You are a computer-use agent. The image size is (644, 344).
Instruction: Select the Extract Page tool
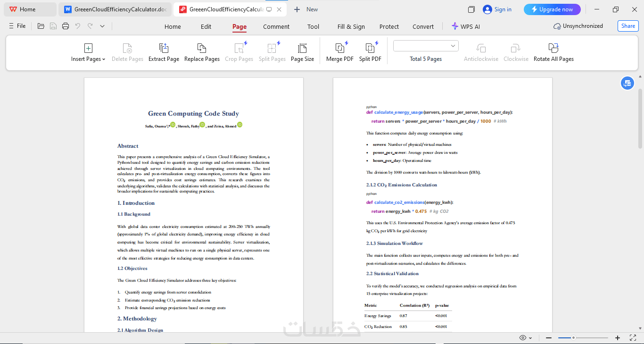click(x=164, y=52)
